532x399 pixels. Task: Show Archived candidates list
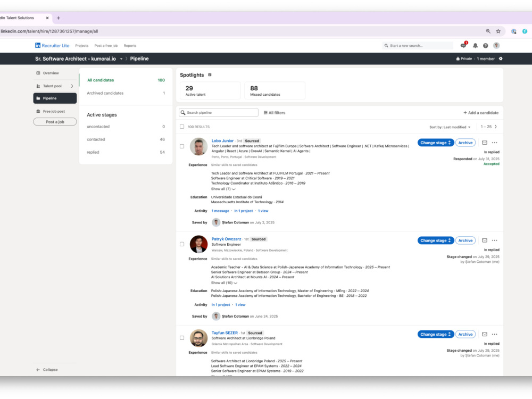[x=126, y=93]
